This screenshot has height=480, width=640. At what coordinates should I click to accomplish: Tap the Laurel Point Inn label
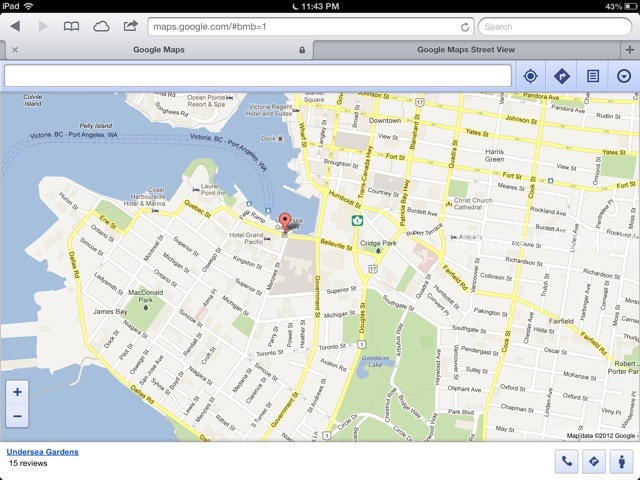coord(213,189)
